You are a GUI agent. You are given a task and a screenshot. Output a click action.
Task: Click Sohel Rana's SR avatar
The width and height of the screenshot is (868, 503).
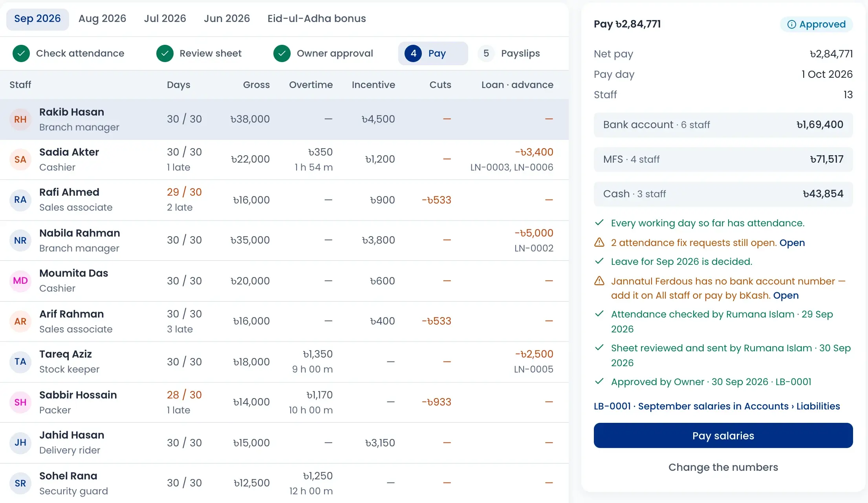[x=20, y=483]
